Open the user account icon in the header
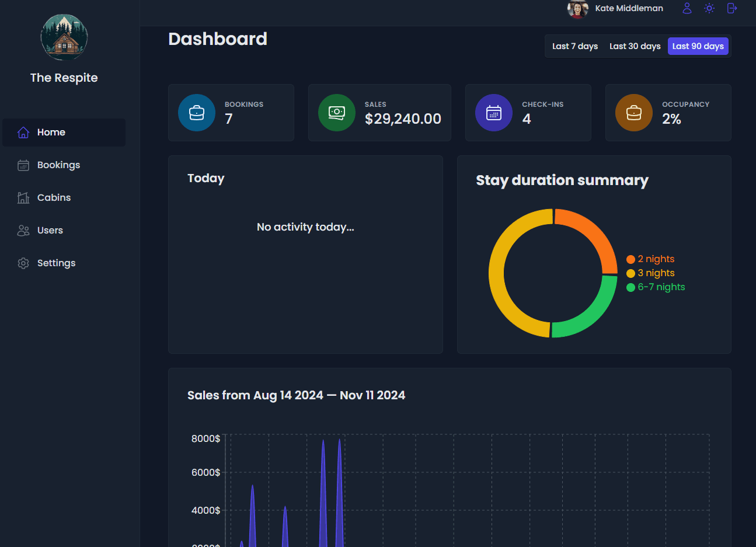756x547 pixels. coord(687,8)
